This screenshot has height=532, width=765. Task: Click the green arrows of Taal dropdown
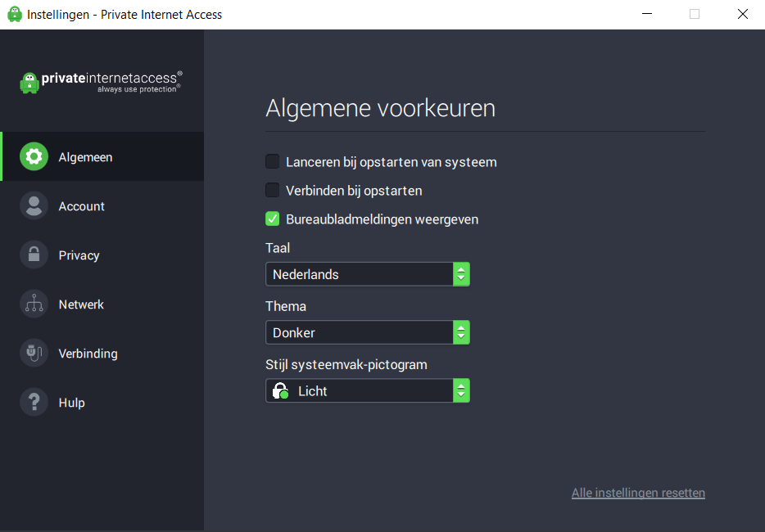461,274
